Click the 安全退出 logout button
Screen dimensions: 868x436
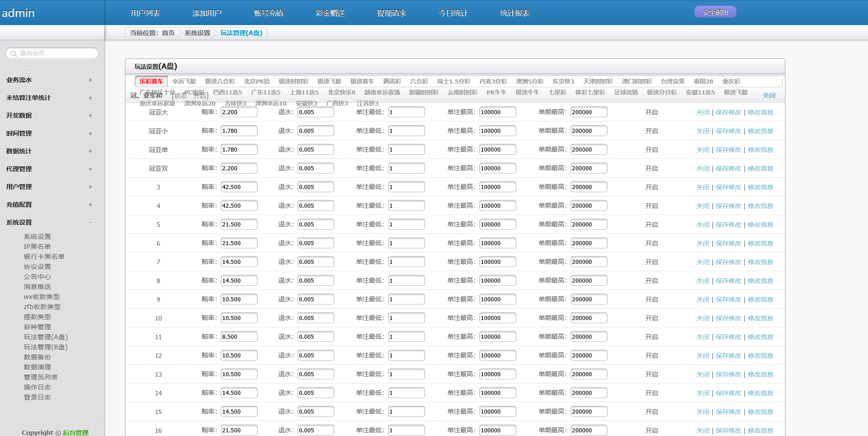coord(715,12)
